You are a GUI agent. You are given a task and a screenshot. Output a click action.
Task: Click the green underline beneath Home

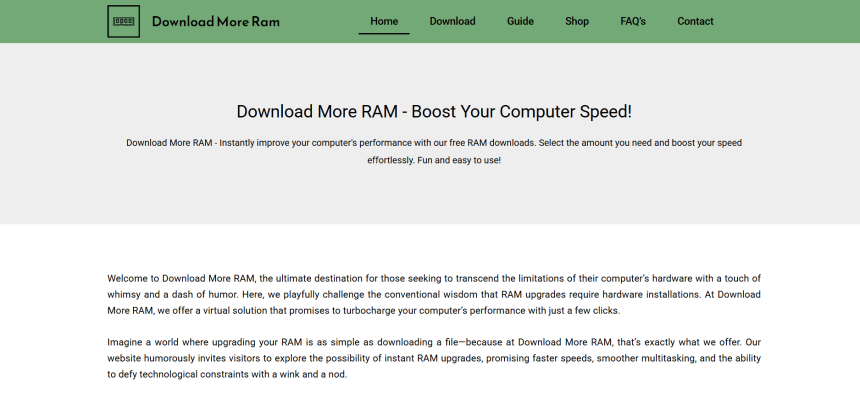[x=384, y=33]
